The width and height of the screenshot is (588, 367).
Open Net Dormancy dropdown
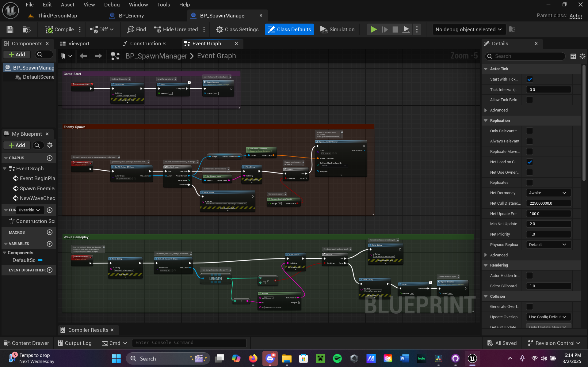click(x=548, y=193)
